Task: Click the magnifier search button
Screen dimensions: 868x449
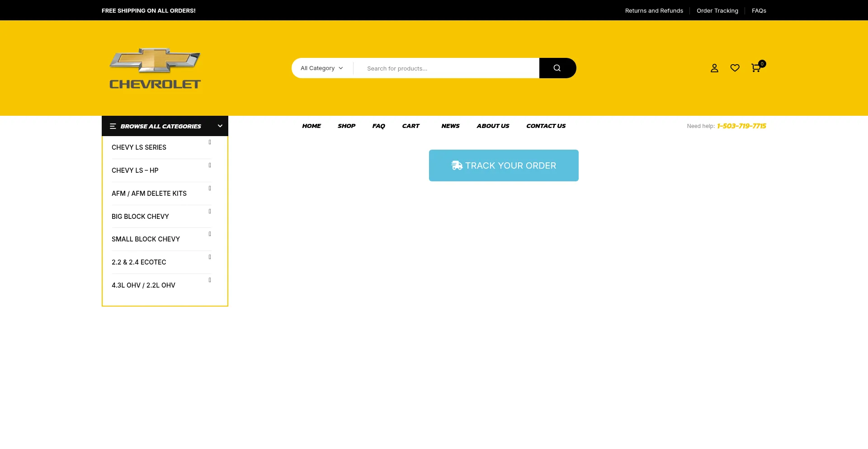Action: tap(557, 68)
